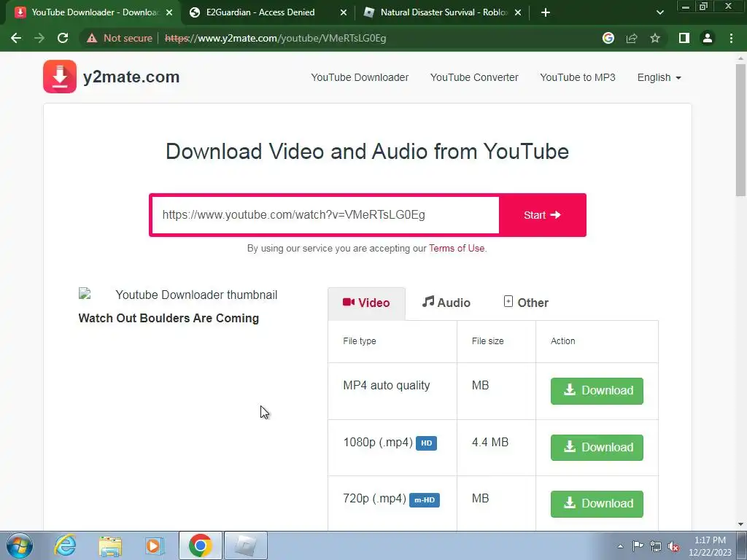The height and width of the screenshot is (560, 747).
Task: Focus the YouTube URL input field
Action: (325, 215)
